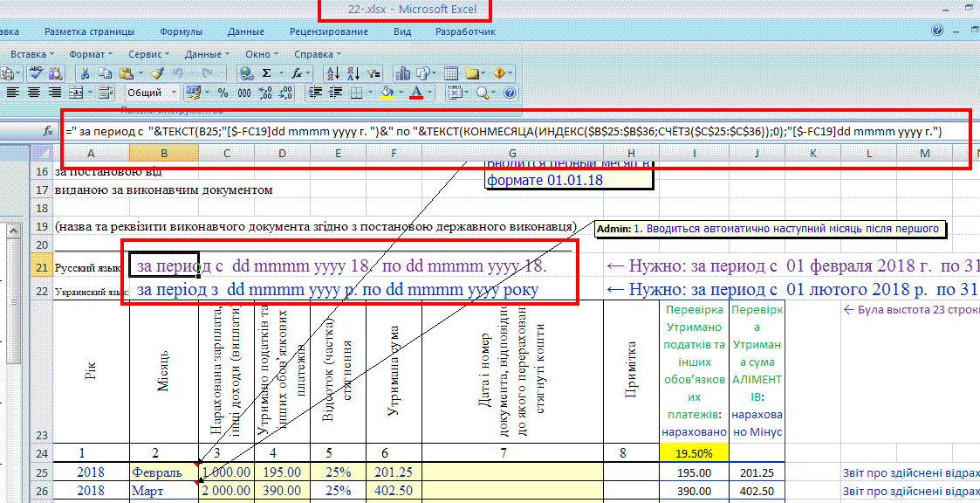Viewport: 980px width, 503px height.
Task: Expand the borders style arrow
Action: pyautogui.click(x=370, y=93)
